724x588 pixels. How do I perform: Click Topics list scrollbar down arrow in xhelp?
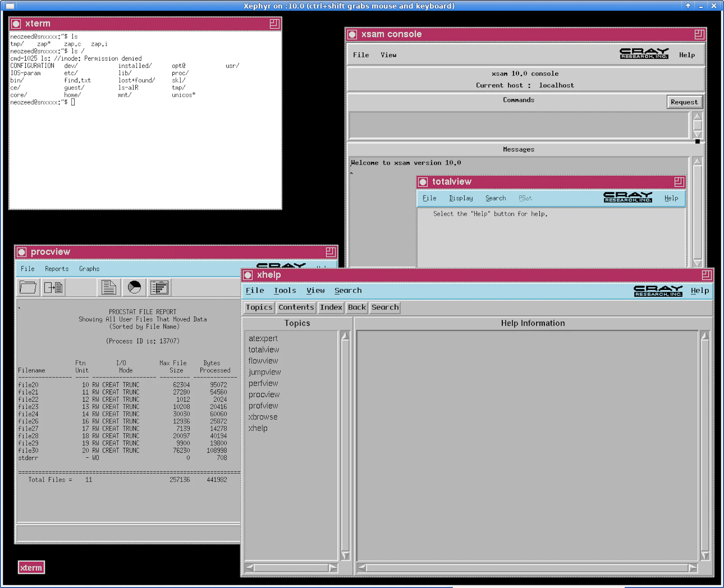345,555
